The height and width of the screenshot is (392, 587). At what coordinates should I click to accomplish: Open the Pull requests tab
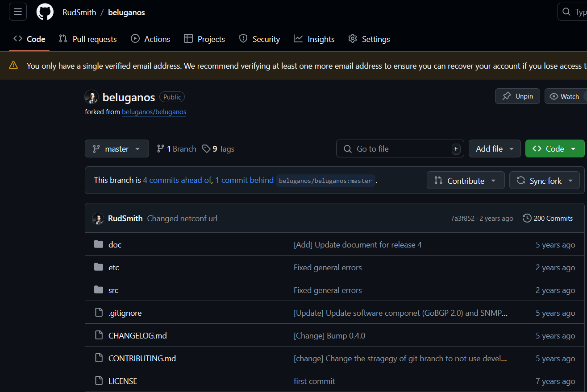88,39
